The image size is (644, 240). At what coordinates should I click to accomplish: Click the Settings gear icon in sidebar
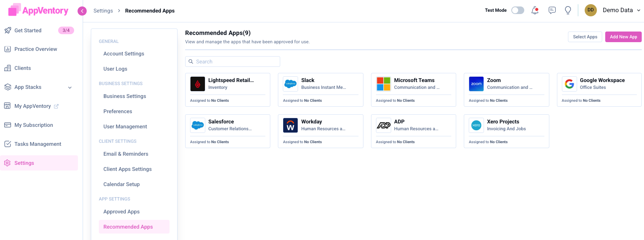[x=8, y=163]
